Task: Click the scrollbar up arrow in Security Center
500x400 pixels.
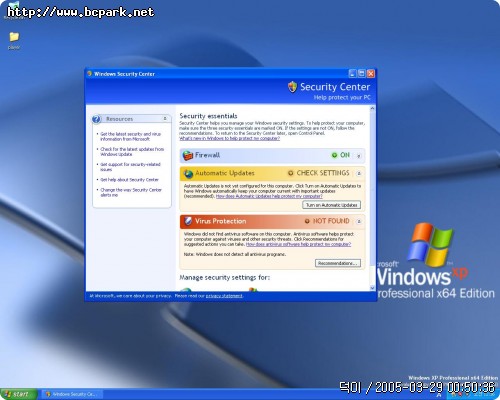Action: (x=373, y=109)
